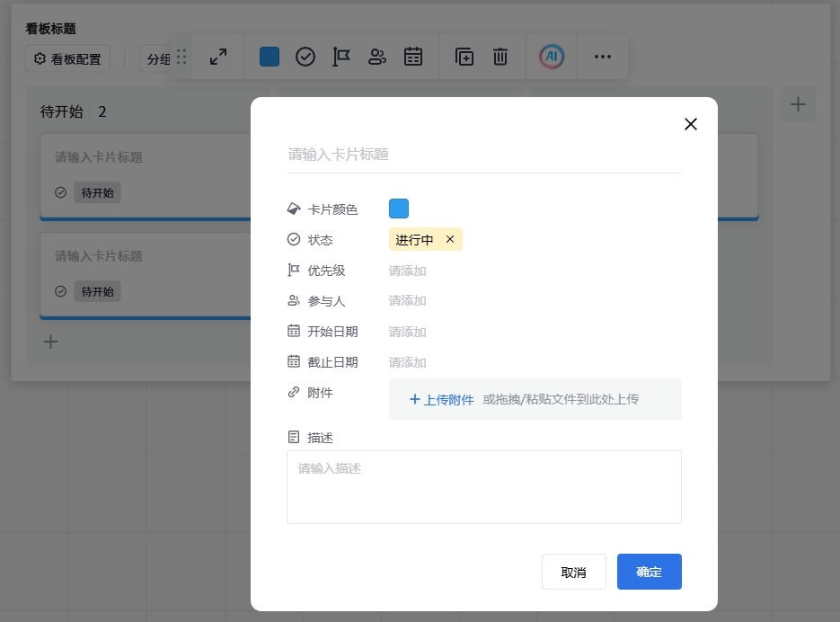Click the status checkmark toolbar icon
840x622 pixels.
pos(305,57)
